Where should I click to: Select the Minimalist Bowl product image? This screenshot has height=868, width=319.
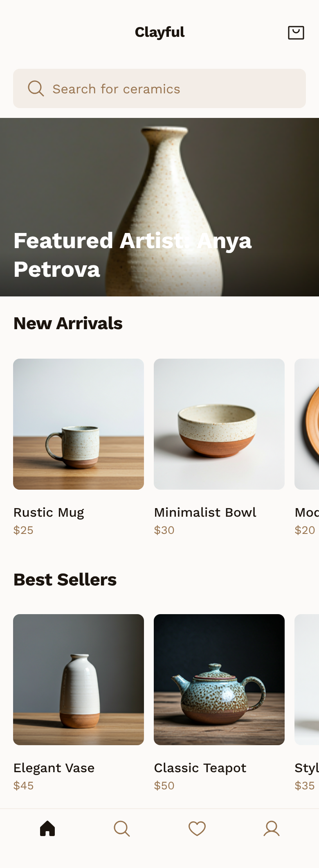pyautogui.click(x=219, y=424)
